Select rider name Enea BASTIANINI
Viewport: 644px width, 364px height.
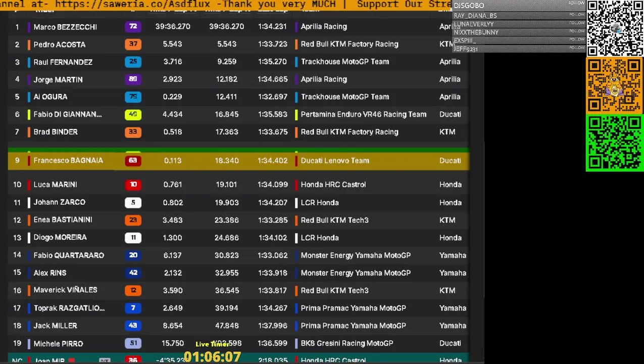pyautogui.click(x=63, y=220)
